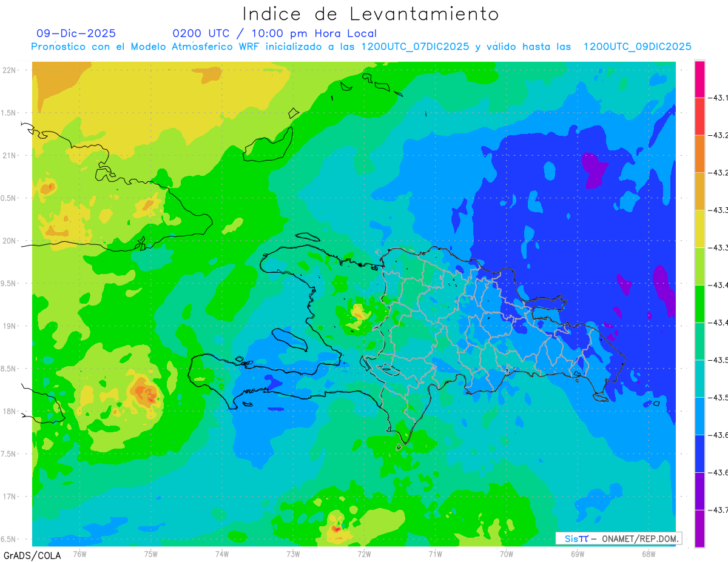Click the '17N' latitude label
This screenshot has height=562, width=728.
(9, 497)
